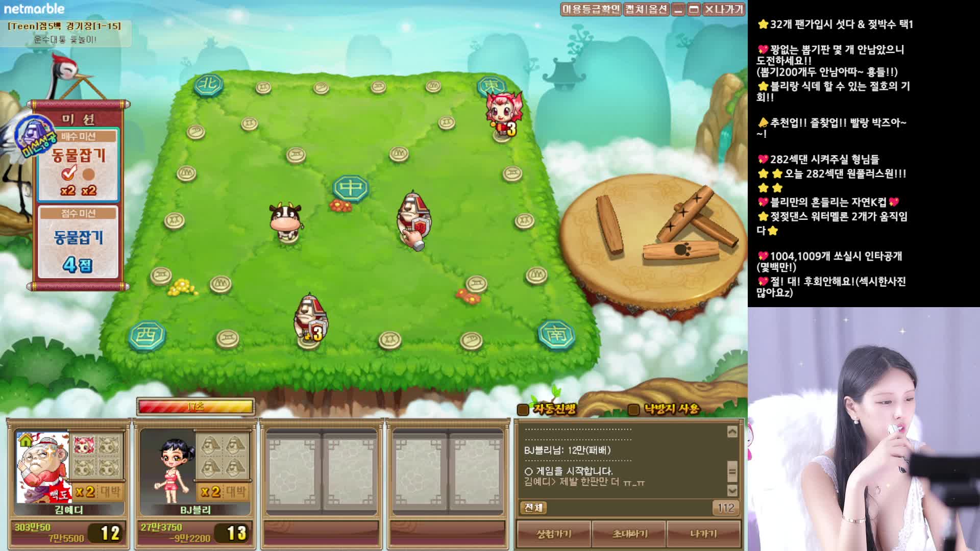This screenshot has height=551, width=980.
Task: Toggle the 낙방지 사용 checkbox
Action: (633, 409)
